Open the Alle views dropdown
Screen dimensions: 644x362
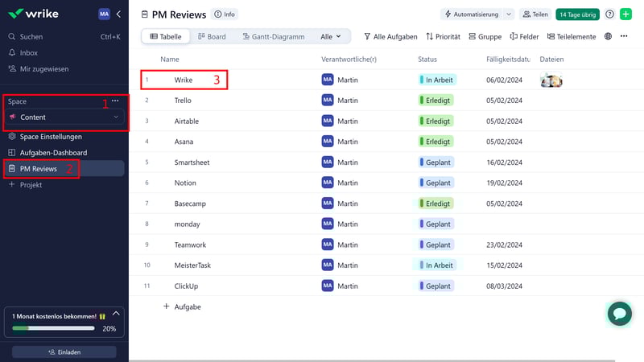pyautogui.click(x=330, y=37)
